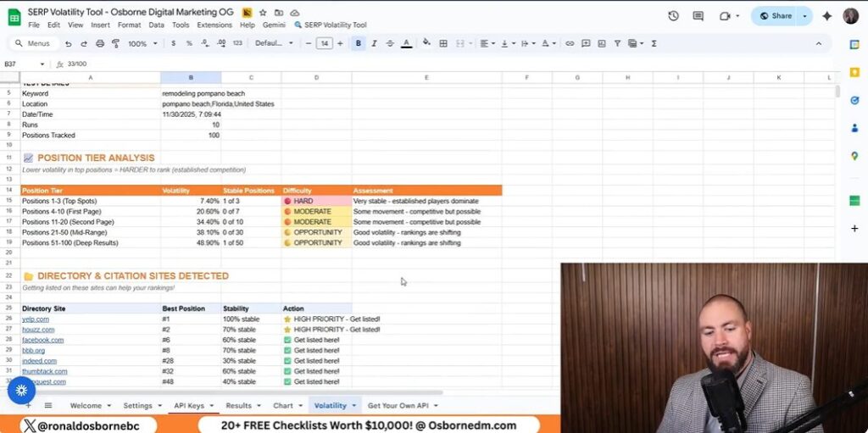The height and width of the screenshot is (433, 868).
Task: Open facebook.com directory link
Action: point(42,340)
